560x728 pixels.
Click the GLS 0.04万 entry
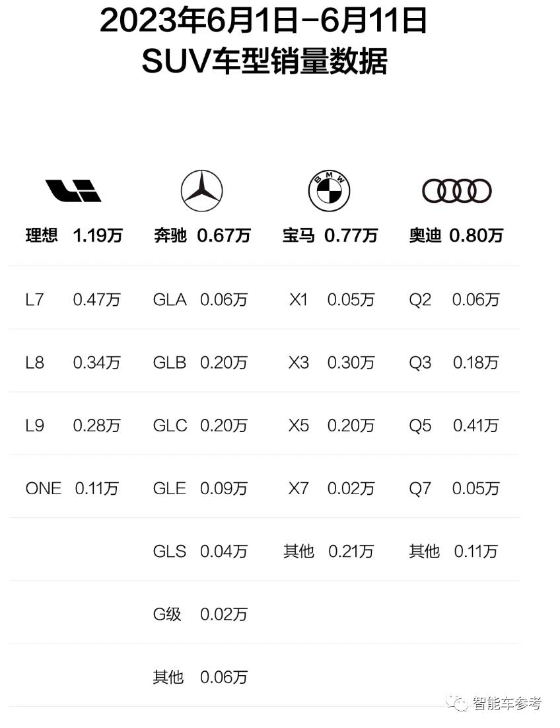coord(201,551)
